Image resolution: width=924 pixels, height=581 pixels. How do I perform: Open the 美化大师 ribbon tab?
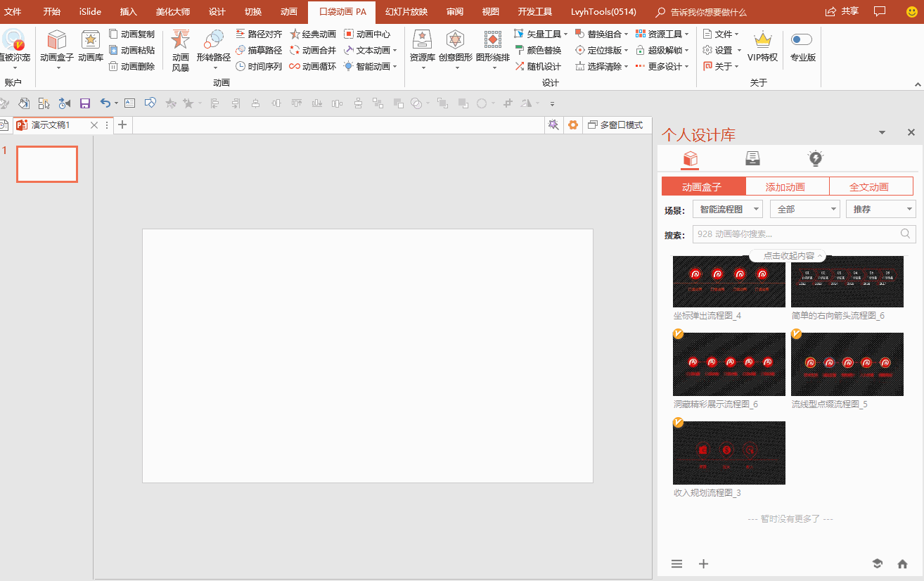(173, 12)
